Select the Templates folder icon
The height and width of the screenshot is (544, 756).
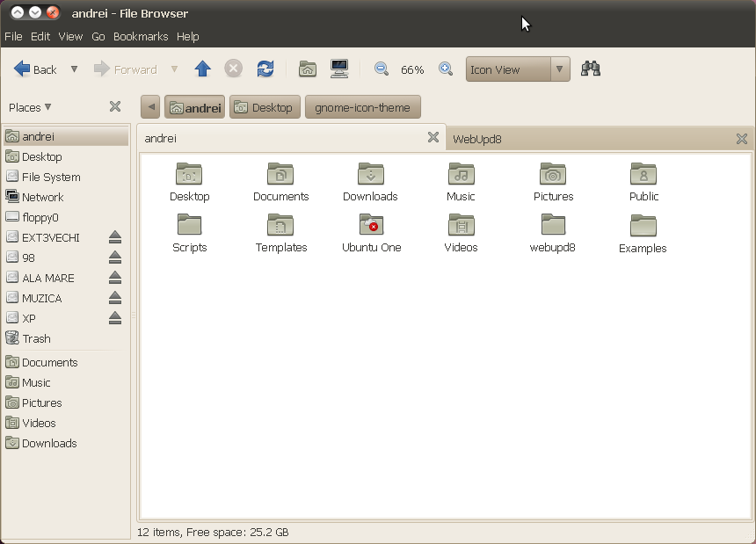pos(280,225)
